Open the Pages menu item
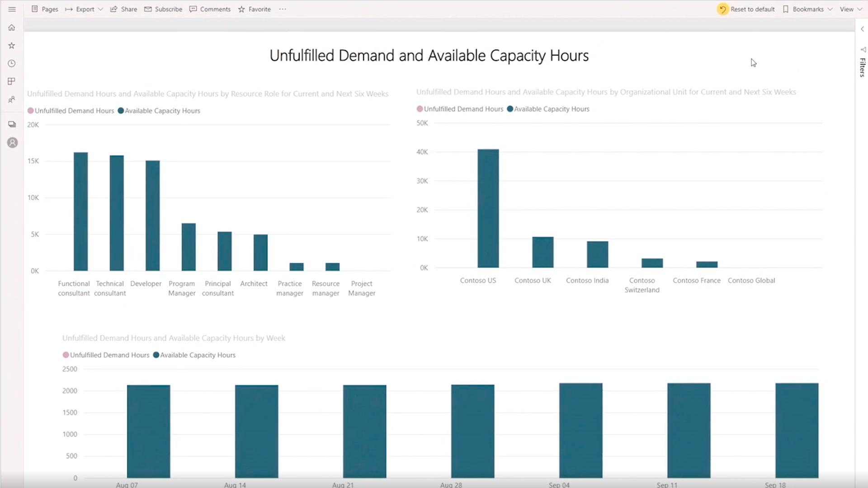This screenshot has width=868, height=488. [x=45, y=9]
